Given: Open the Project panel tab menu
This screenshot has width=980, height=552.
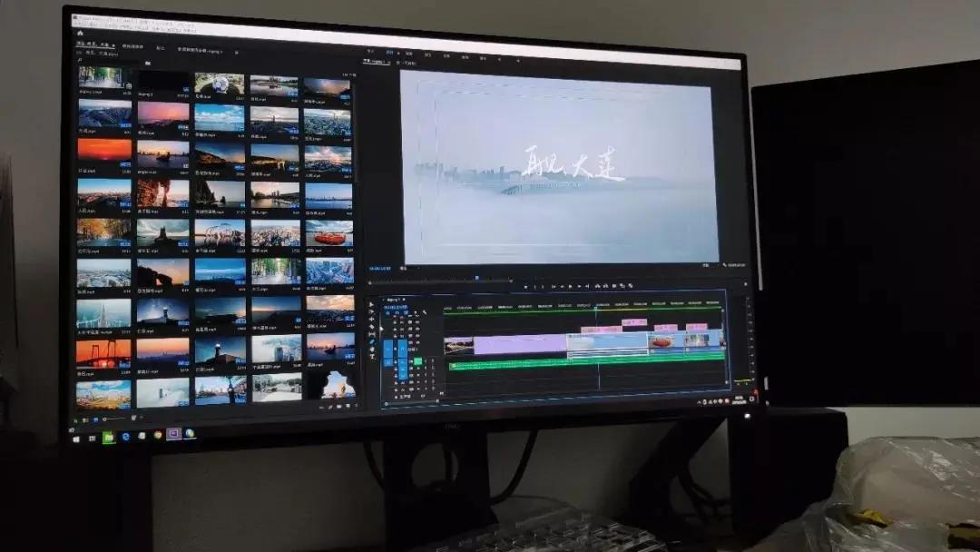Looking at the screenshot, I should 113,45.
